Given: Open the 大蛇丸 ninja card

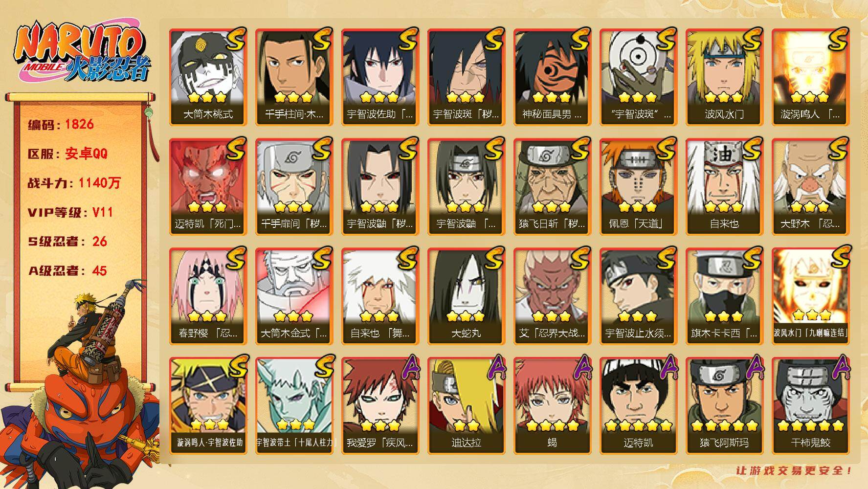Looking at the screenshot, I should [467, 296].
